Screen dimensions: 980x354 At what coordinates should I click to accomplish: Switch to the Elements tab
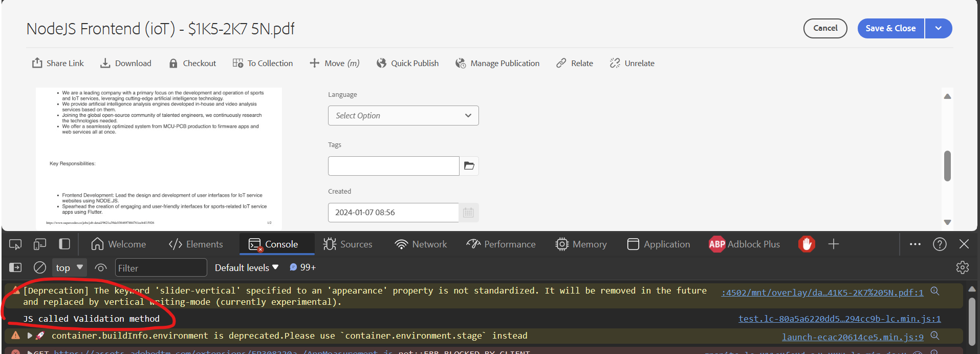click(x=196, y=244)
